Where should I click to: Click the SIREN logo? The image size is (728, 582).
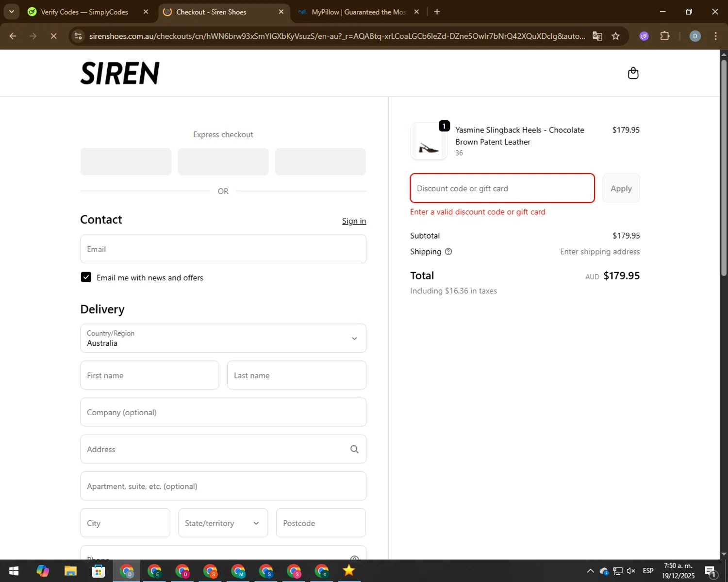click(120, 73)
